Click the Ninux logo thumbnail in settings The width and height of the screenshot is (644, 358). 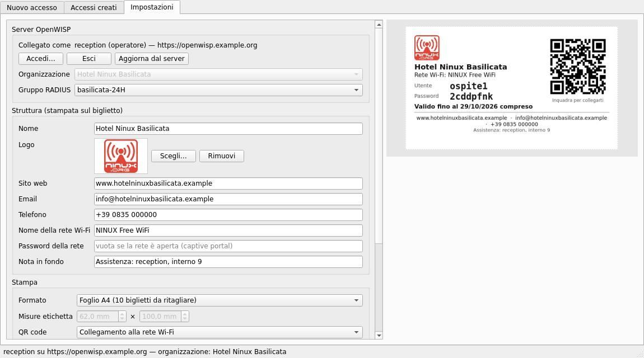coord(121,156)
